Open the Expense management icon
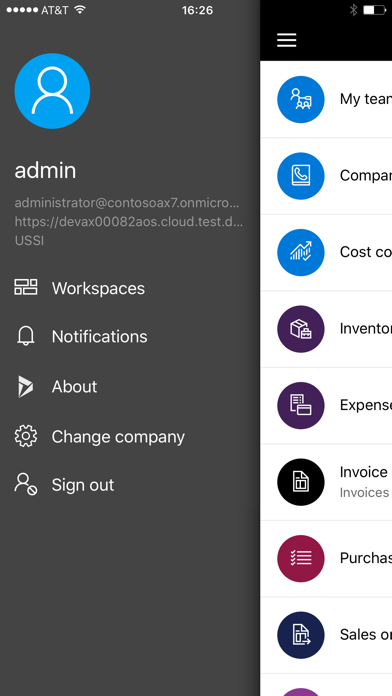This screenshot has height=696, width=392. (x=301, y=405)
